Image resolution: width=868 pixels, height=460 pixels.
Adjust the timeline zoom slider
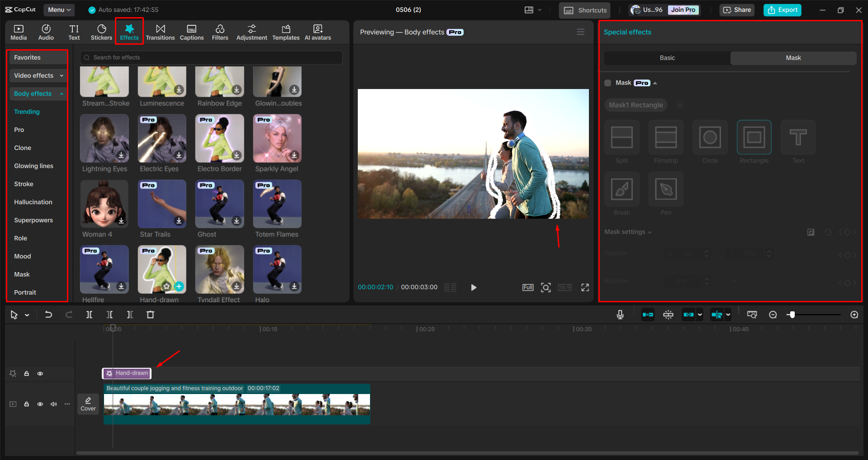[792, 314]
